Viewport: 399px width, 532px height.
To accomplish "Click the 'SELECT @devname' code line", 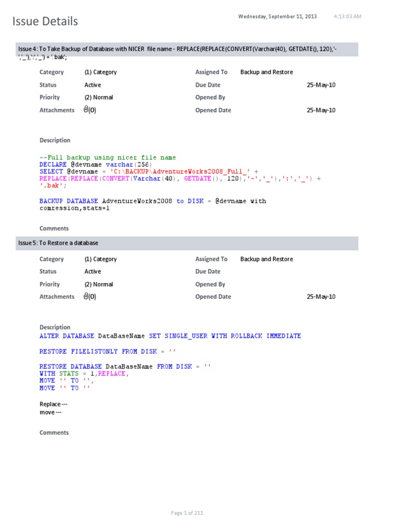I will pos(149,171).
